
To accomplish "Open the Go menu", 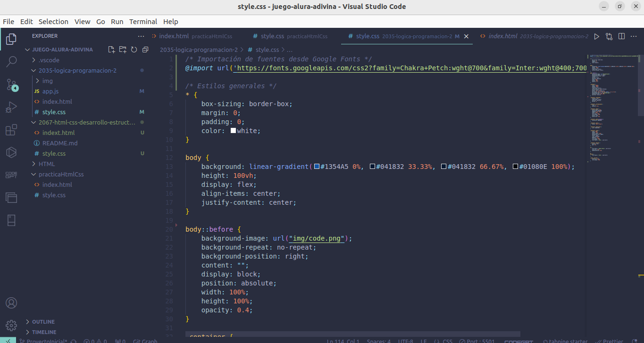I will [100, 22].
